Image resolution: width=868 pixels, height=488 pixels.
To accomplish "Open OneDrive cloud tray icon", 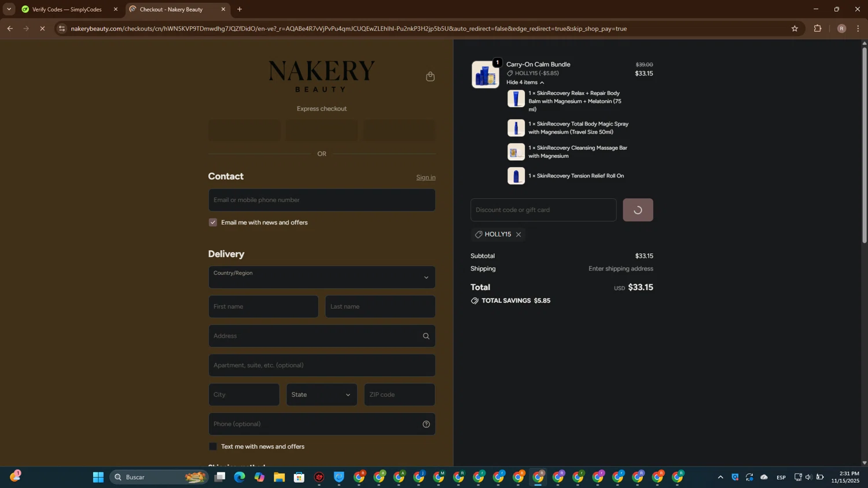I will click(x=764, y=477).
